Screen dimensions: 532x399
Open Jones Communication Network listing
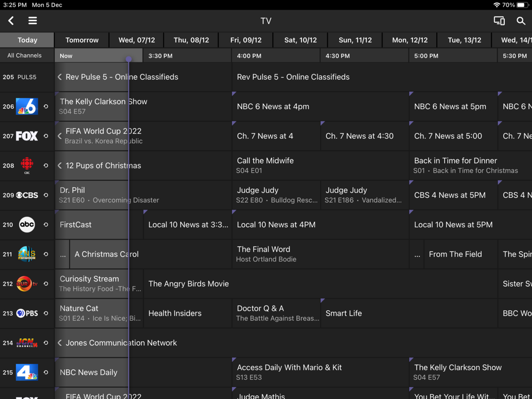pos(293,343)
